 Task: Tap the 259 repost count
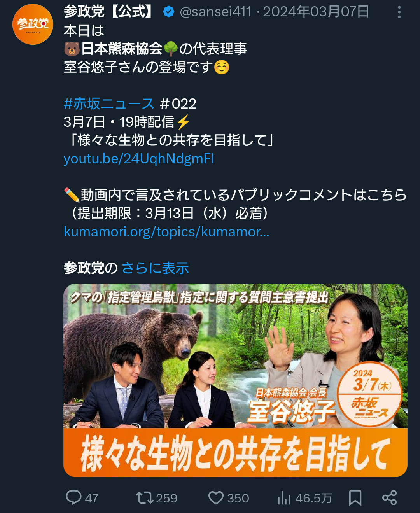tap(166, 498)
